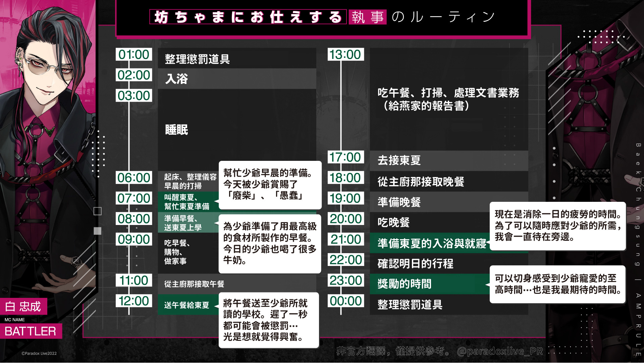
Task: Click the empty square outline left of 08:00
Action: pos(98,211)
